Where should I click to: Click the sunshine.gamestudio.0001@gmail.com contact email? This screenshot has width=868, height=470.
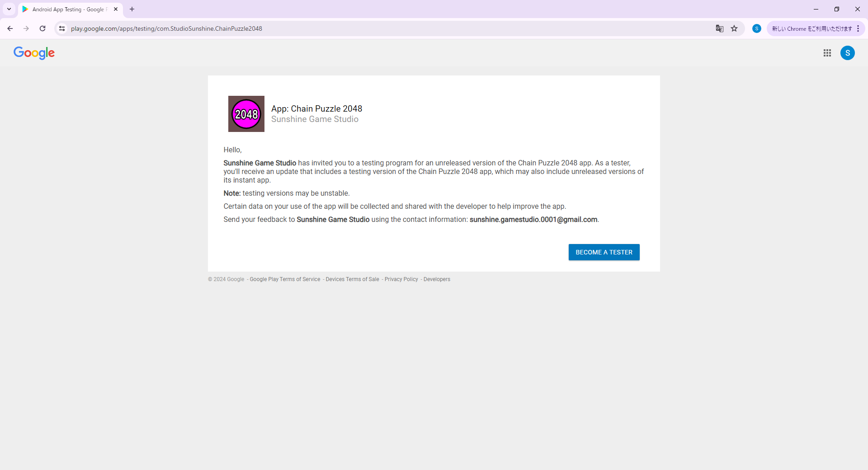click(533, 220)
